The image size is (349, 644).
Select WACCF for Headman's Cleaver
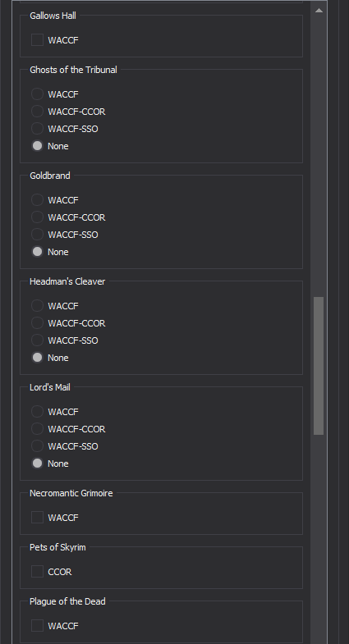[x=38, y=306]
